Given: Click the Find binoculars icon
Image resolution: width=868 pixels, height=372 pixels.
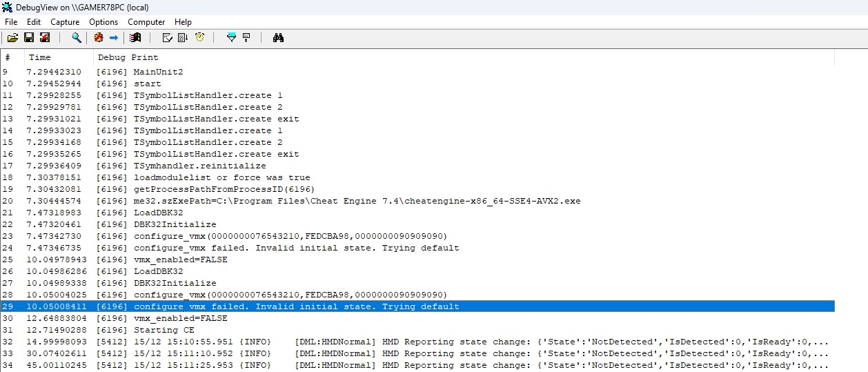Looking at the screenshot, I should tap(278, 38).
